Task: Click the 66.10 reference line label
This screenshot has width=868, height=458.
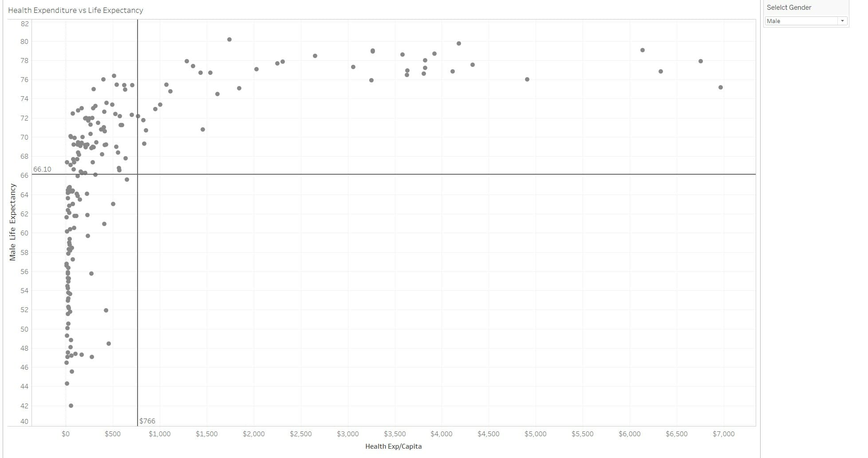Action: click(x=42, y=169)
